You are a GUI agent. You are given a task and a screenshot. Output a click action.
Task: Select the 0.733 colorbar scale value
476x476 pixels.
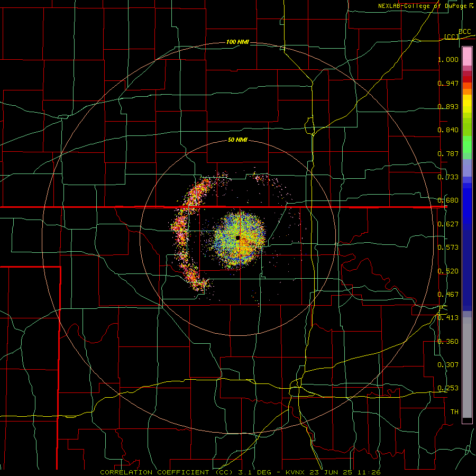click(448, 177)
